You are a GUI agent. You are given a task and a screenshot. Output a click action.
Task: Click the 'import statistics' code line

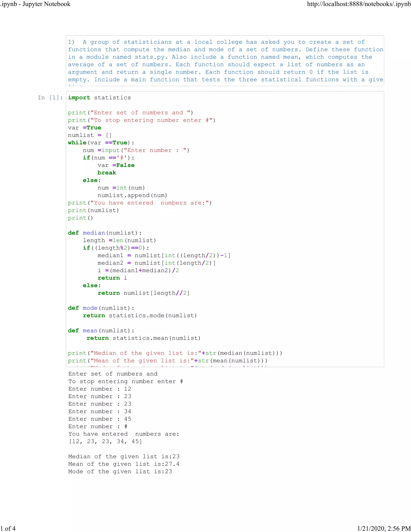(x=99, y=98)
